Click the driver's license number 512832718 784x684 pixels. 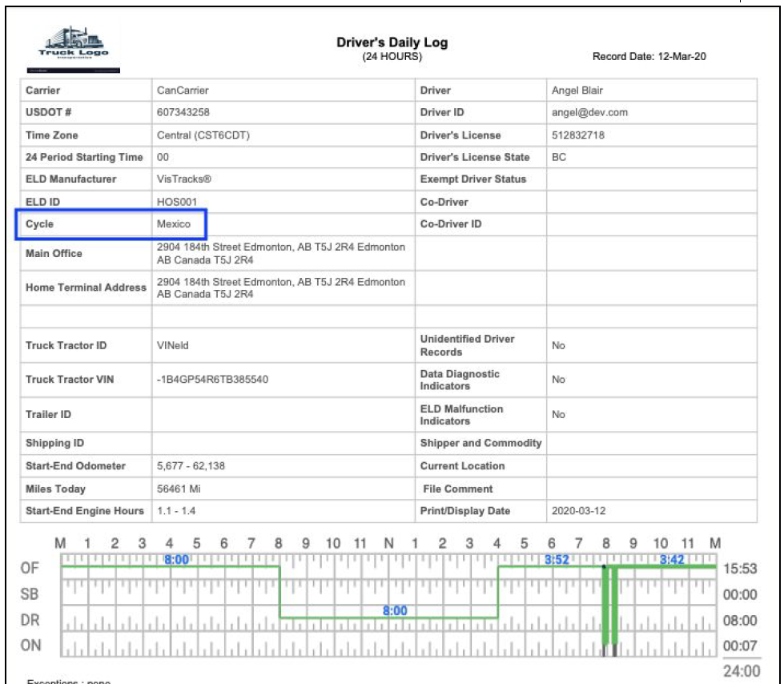coord(578,135)
